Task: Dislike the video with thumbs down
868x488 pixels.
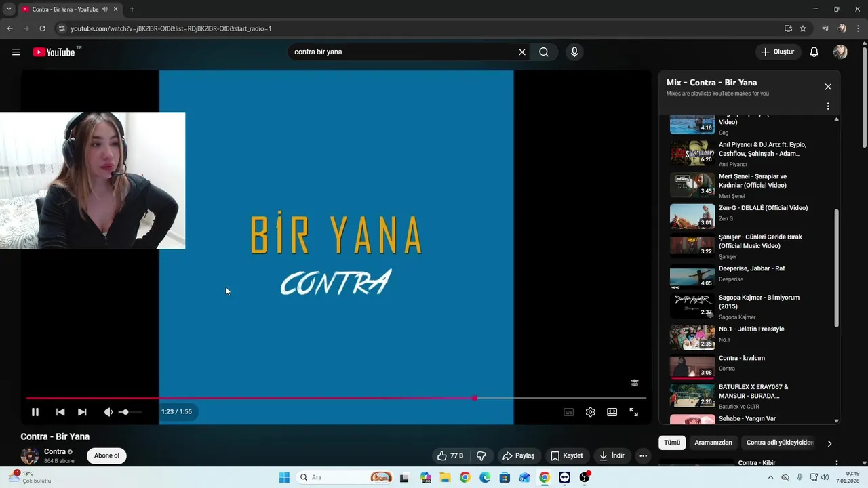Action: pyautogui.click(x=481, y=455)
